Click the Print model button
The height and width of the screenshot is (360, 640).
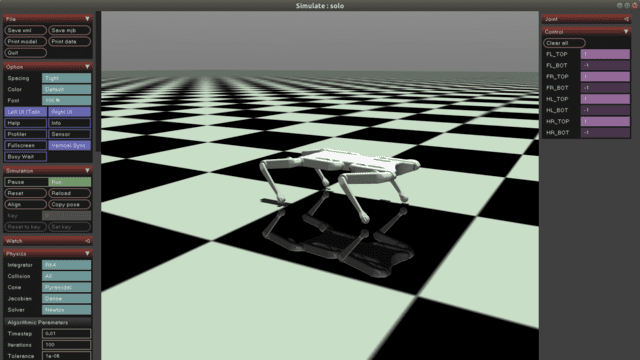25,42
